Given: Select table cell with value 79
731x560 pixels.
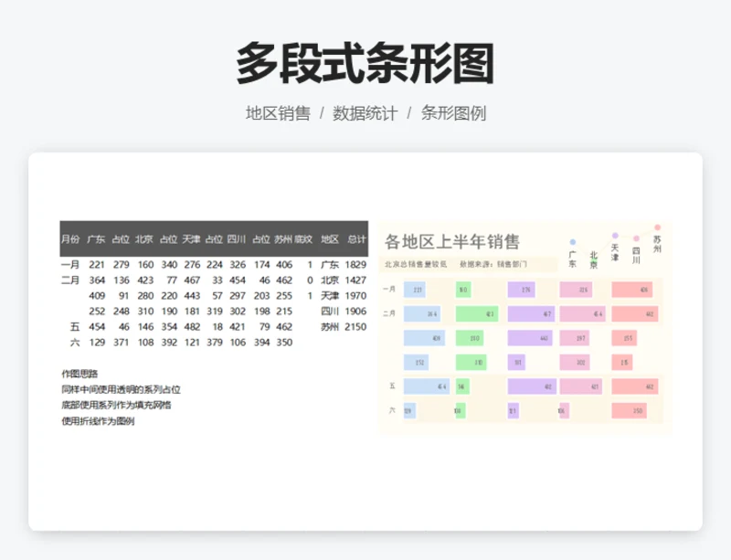Looking at the screenshot, I should point(265,327).
